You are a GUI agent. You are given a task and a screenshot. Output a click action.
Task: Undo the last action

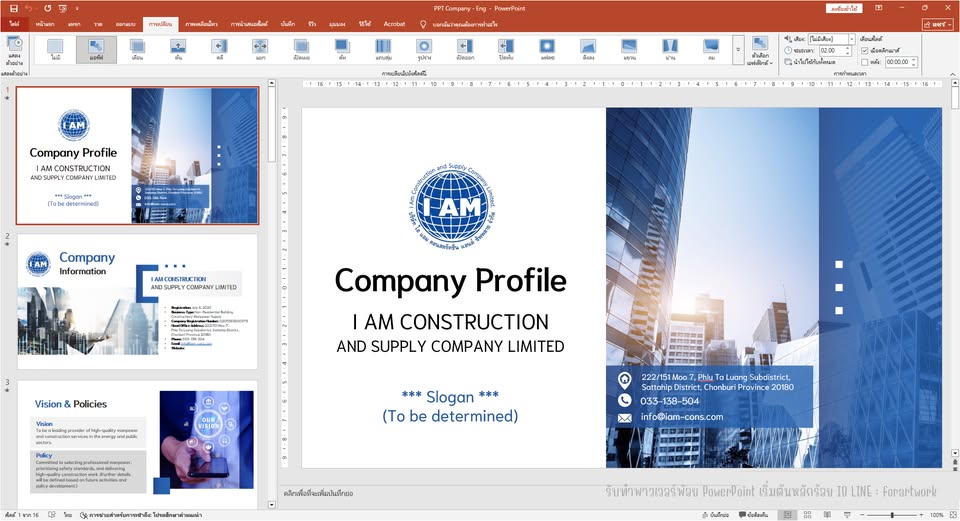pos(29,9)
